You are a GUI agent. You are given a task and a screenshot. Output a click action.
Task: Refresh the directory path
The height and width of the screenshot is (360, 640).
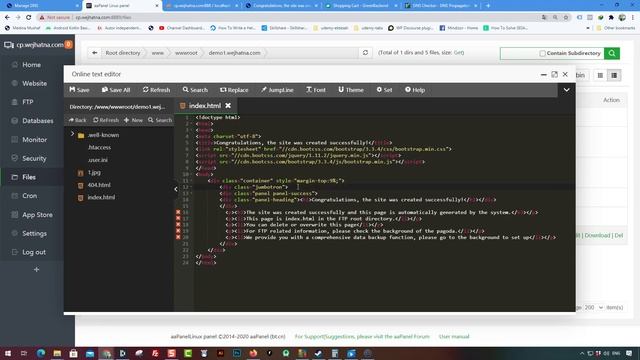(365, 53)
